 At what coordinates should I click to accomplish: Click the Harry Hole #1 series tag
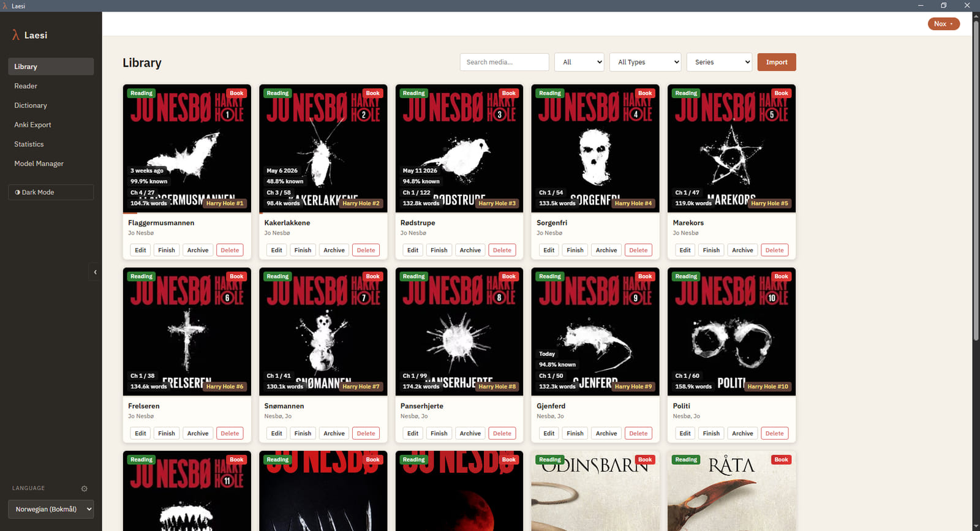point(225,203)
